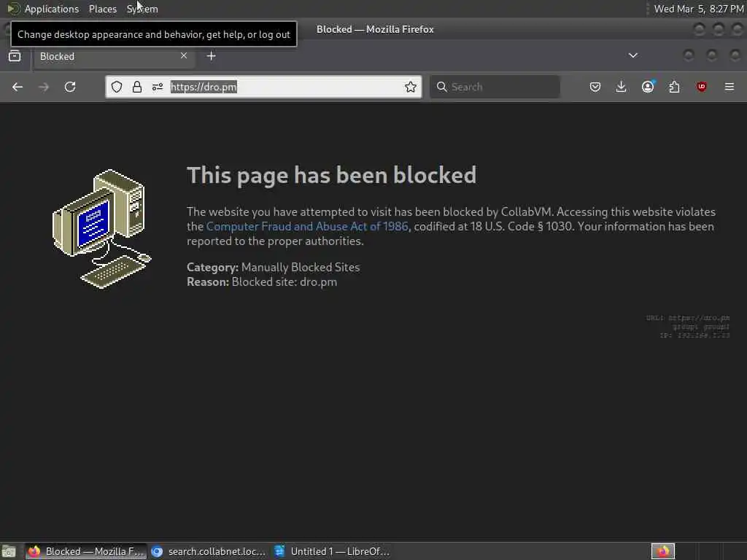The width and height of the screenshot is (747, 560).
Task: Select the Blocked tab
Action: [113, 56]
